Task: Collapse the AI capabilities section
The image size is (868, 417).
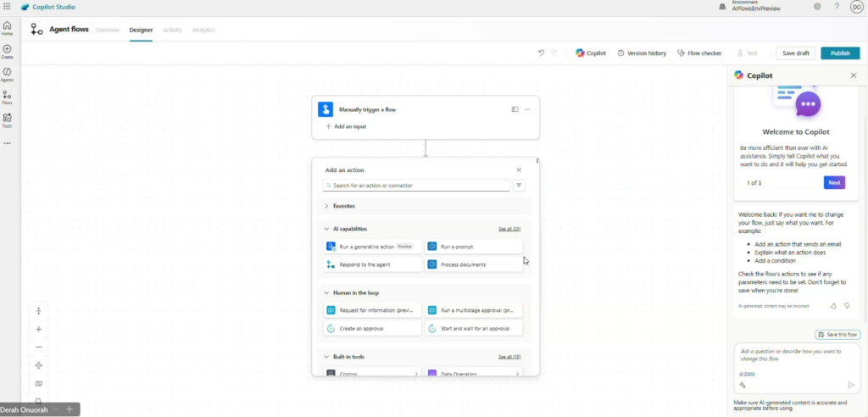Action: coord(326,229)
